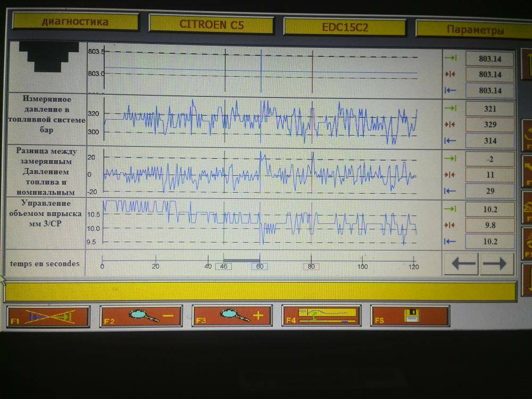Viewport: 532px width, 399px height.
Task: Select the 60 marker on the time axis
Action: tap(259, 267)
